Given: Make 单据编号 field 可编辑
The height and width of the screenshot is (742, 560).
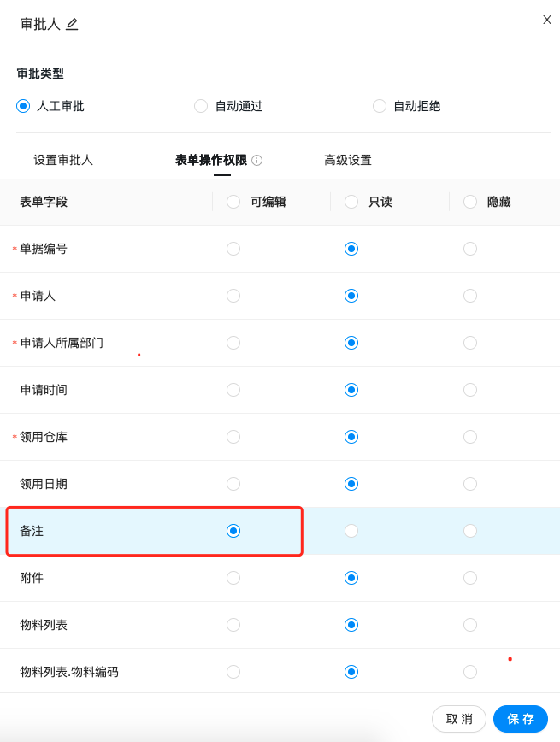Looking at the screenshot, I should pyautogui.click(x=233, y=249).
